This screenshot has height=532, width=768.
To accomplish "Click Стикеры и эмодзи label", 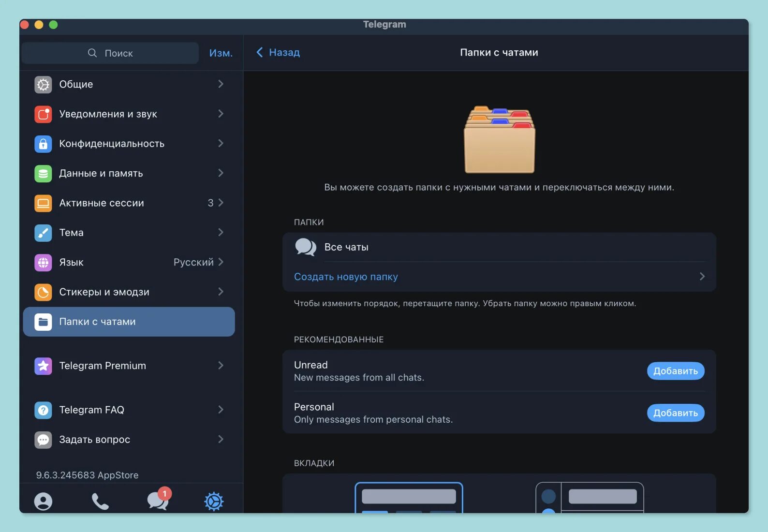I will coord(104,292).
